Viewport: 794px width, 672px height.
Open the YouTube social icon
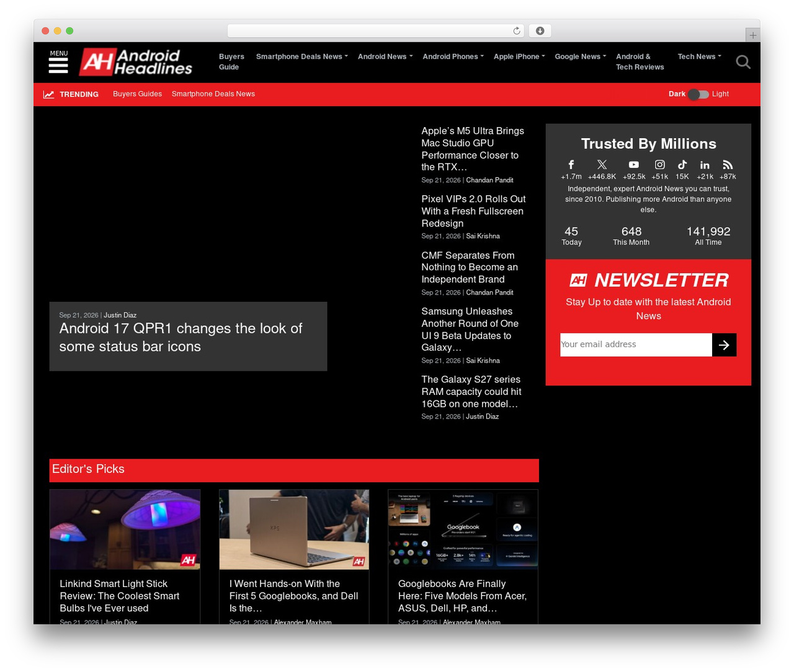pos(633,164)
